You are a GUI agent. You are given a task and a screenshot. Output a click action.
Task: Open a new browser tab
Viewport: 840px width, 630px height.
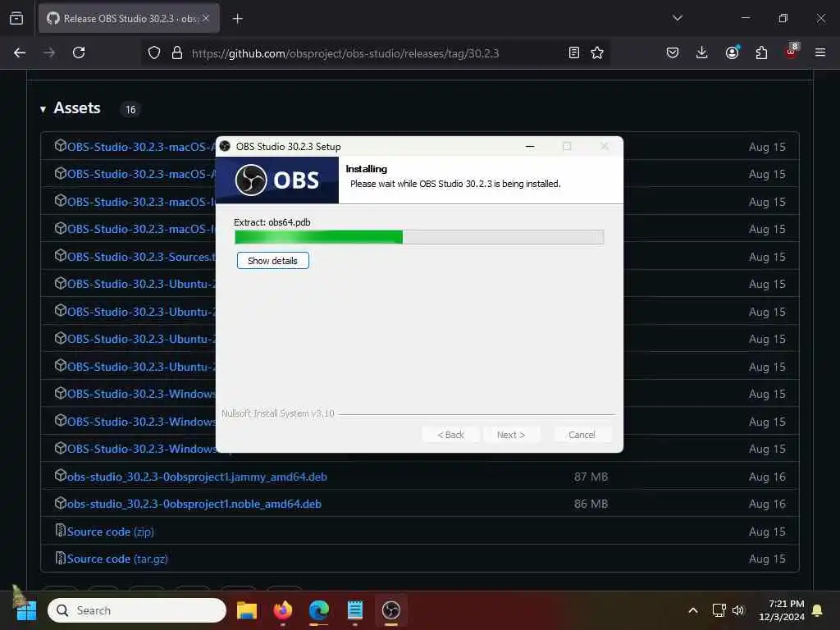(237, 19)
